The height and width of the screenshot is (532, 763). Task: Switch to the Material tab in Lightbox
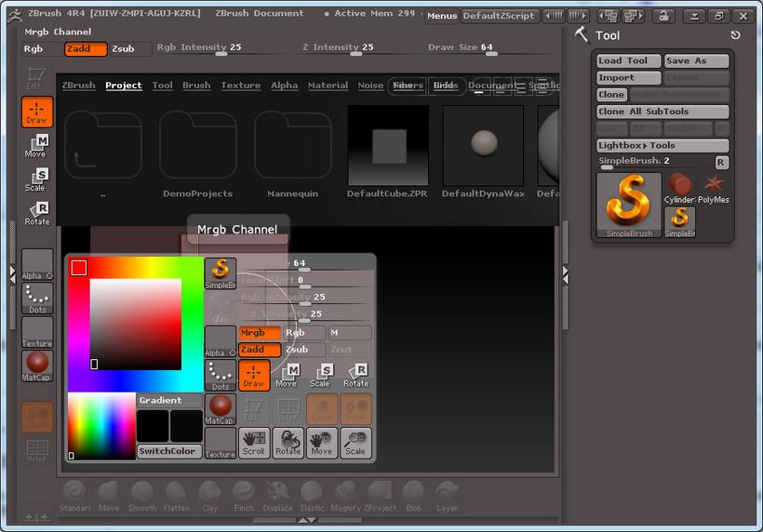coord(328,86)
